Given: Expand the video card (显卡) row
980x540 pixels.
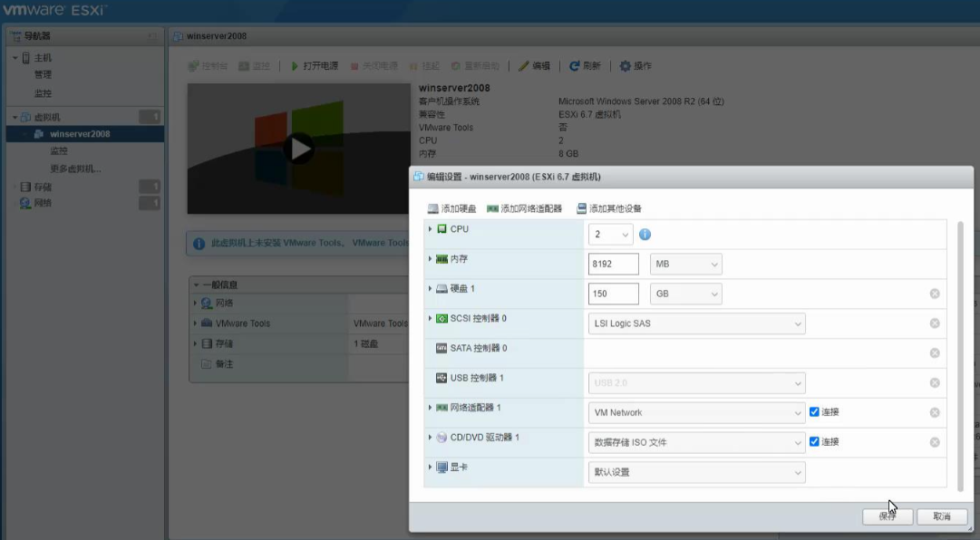Looking at the screenshot, I should click(x=430, y=467).
